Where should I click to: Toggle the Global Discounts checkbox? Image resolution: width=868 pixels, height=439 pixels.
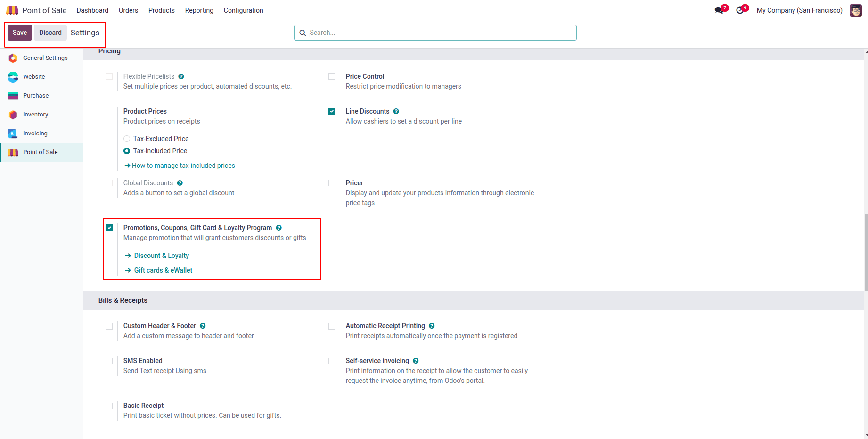(109, 183)
